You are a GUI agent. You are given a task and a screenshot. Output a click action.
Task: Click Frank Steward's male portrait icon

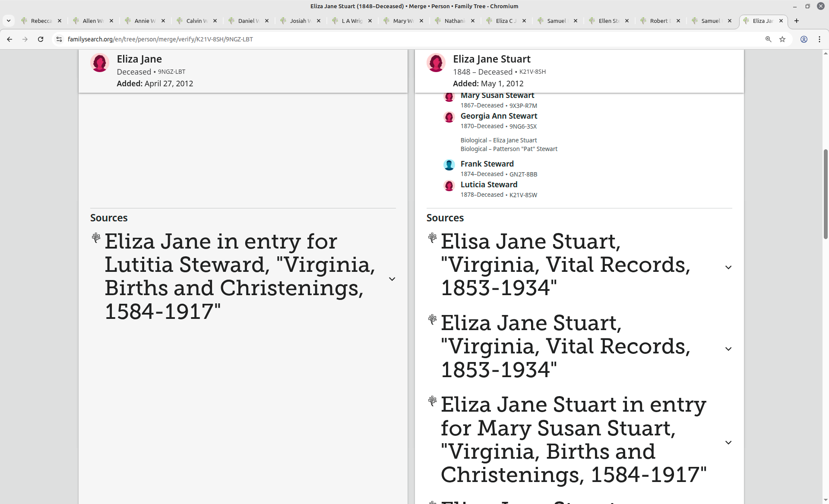click(449, 165)
